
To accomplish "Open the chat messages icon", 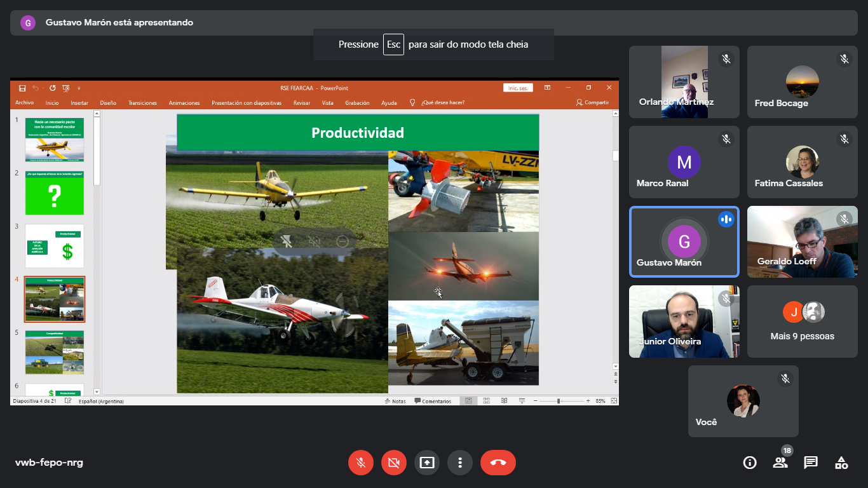I will (x=811, y=463).
